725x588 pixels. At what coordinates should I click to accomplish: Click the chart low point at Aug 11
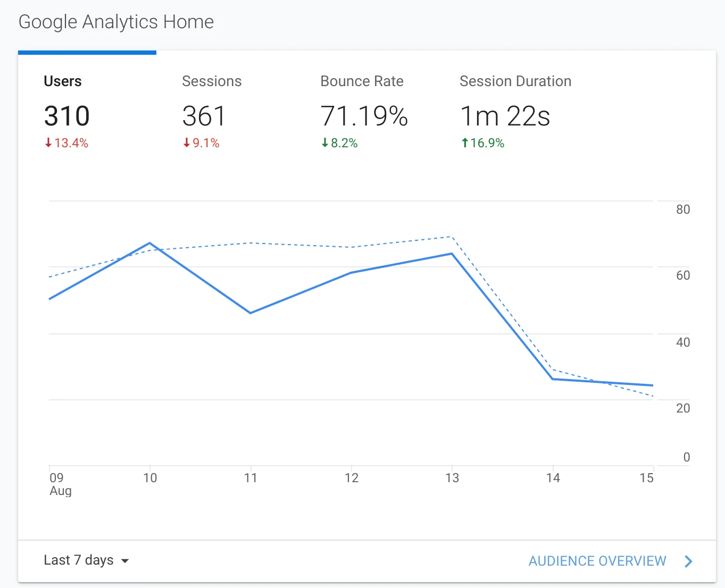click(250, 312)
